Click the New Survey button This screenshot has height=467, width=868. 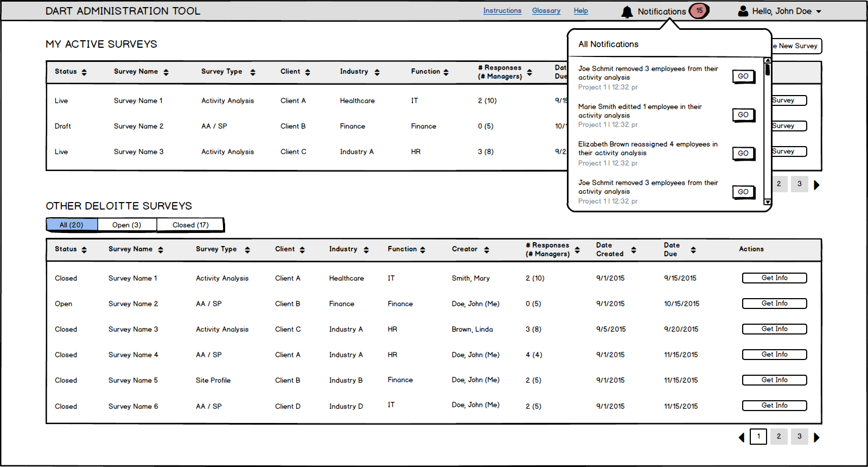tap(797, 46)
